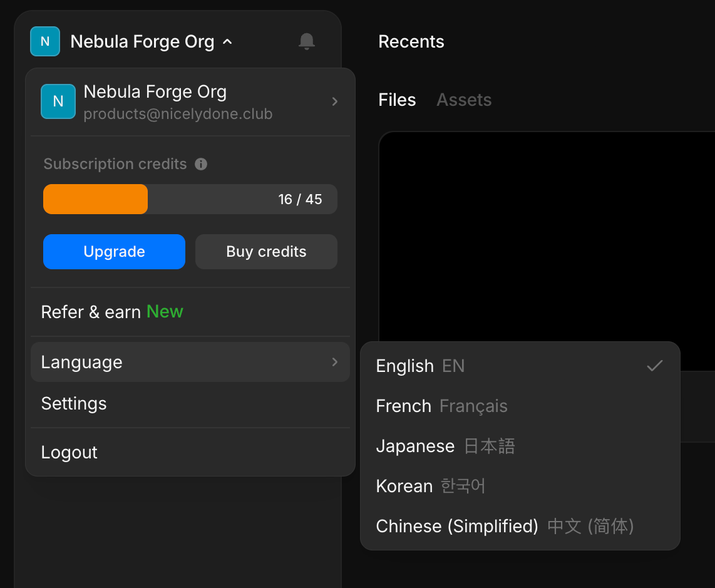This screenshot has width=715, height=588.
Task: Switch to the Assets tab
Action: 463,100
